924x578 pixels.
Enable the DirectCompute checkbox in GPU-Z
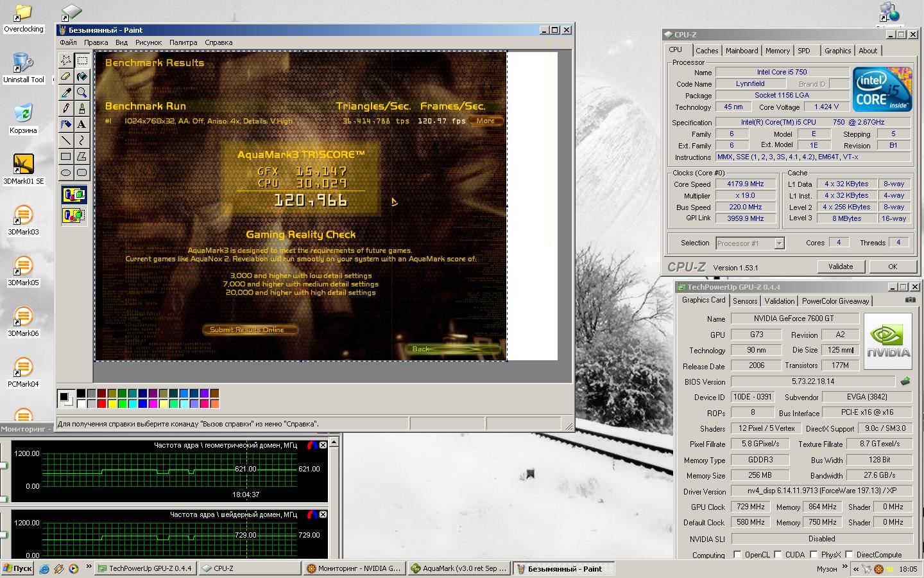849,554
